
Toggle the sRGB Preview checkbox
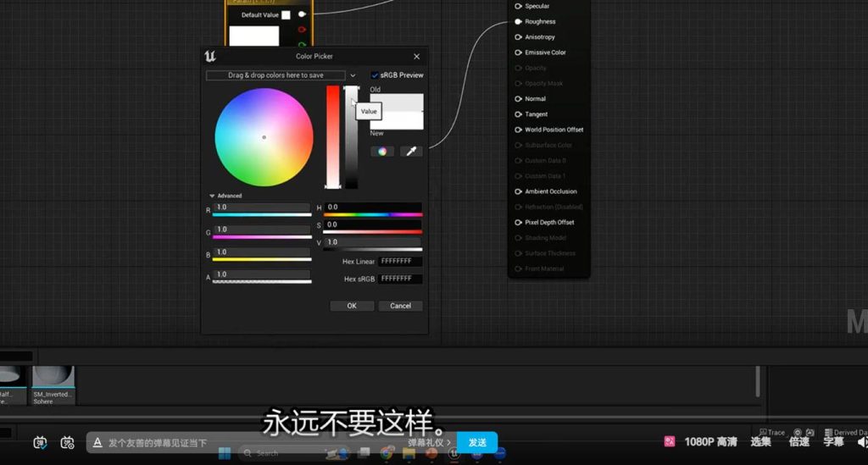tap(375, 75)
